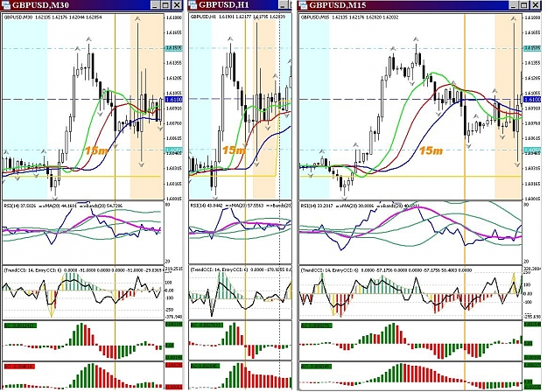The height and width of the screenshot is (392, 547).
Task: Click the GBPUSD,H1 window chart icon
Action: (x=193, y=4)
